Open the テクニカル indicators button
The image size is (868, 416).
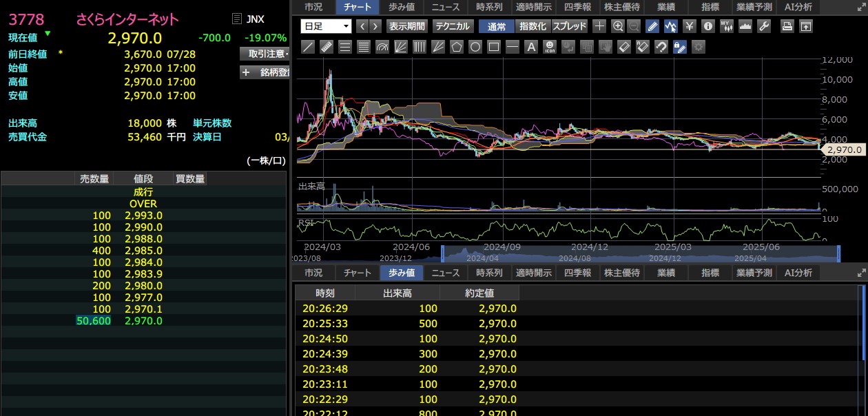point(453,26)
